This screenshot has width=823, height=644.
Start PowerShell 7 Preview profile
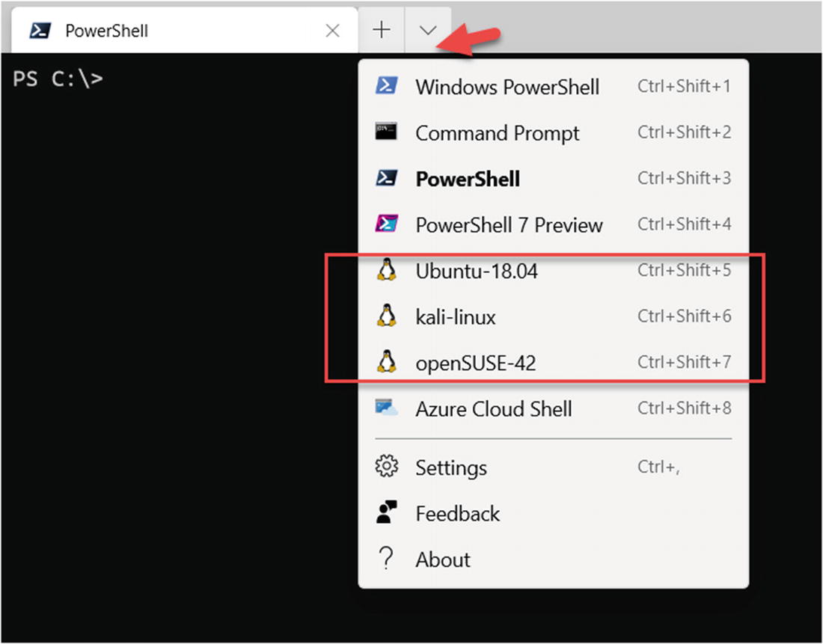(553, 224)
